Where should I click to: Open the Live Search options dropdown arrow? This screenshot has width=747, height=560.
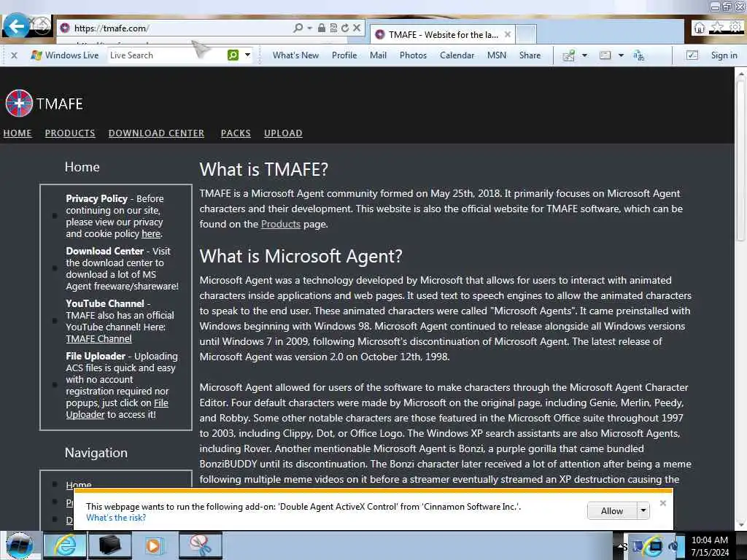247,55
